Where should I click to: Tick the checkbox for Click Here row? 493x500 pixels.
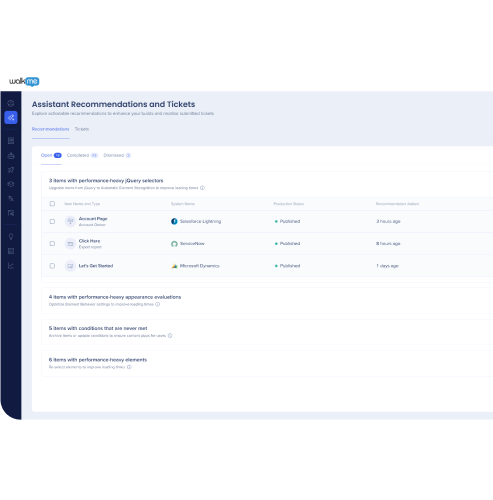[52, 244]
